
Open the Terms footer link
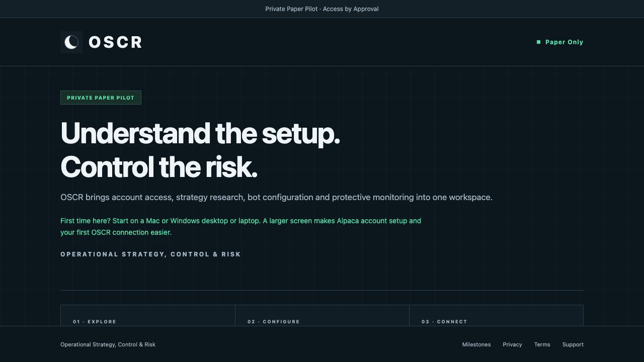pos(542,344)
